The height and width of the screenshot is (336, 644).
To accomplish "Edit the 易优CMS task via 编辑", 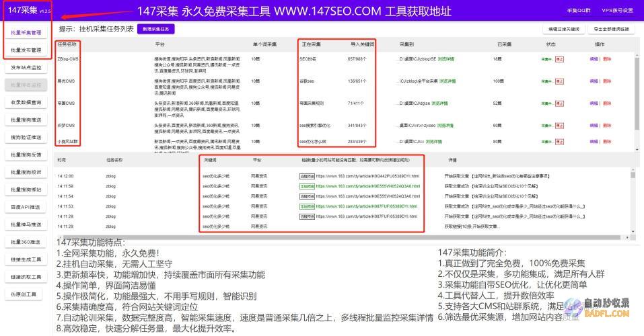I will [x=594, y=81].
